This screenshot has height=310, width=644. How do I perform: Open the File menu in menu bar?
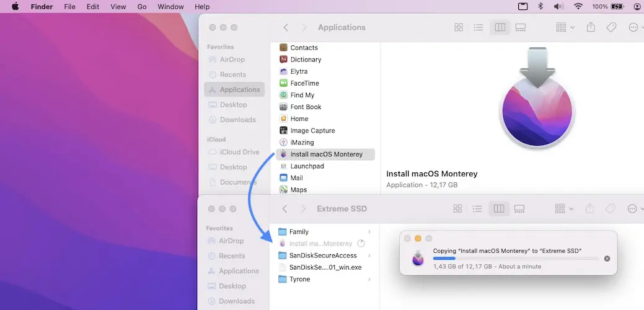[x=70, y=6]
